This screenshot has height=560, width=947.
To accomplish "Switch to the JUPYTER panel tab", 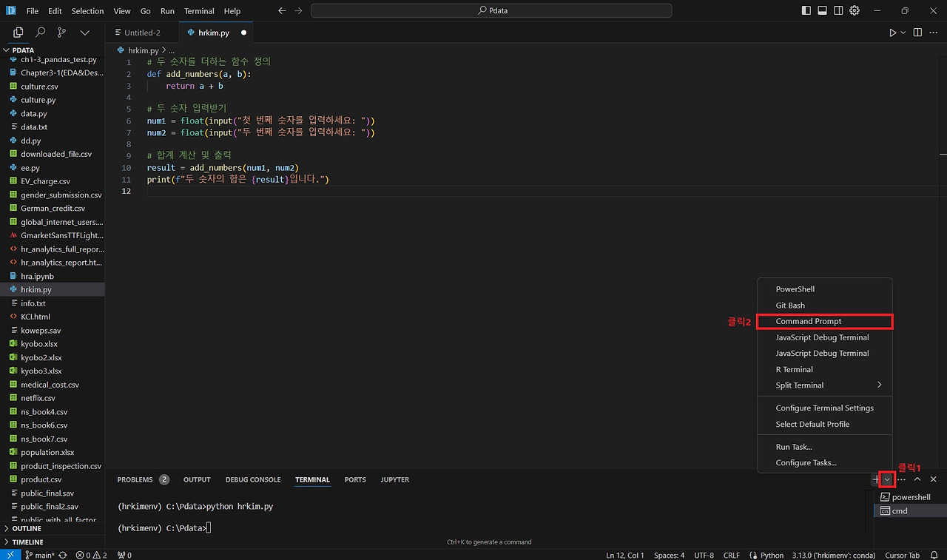I will coord(395,480).
